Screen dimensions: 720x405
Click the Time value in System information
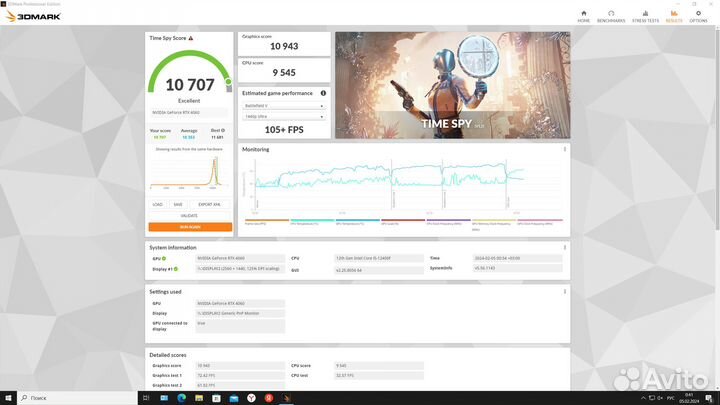tap(518, 258)
